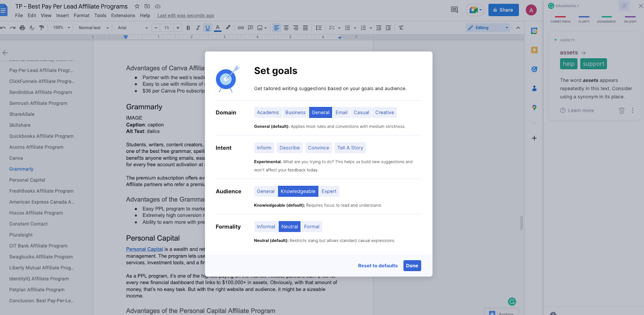Open the Extensions menu
Image resolution: width=644 pixels, height=315 pixels.
(x=123, y=16)
